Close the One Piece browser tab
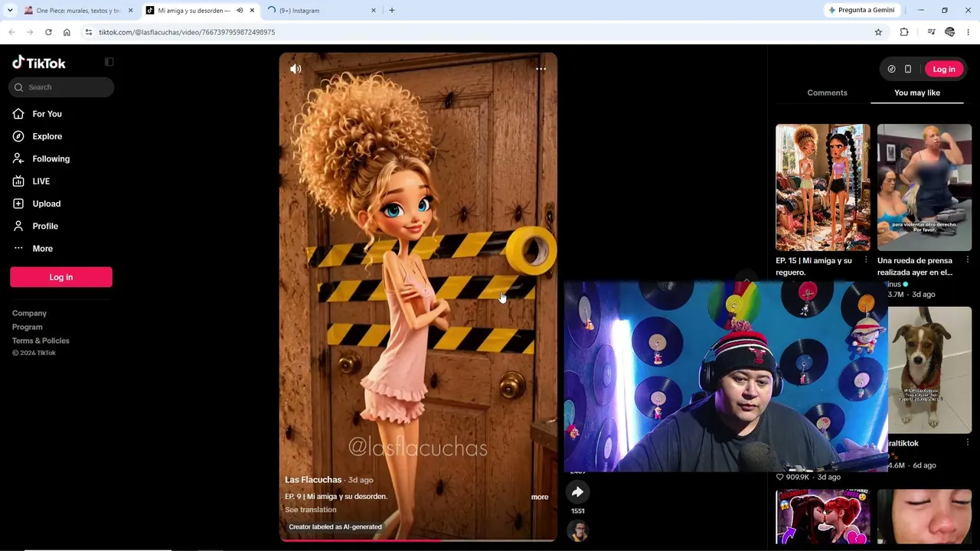980x551 pixels. click(130, 11)
